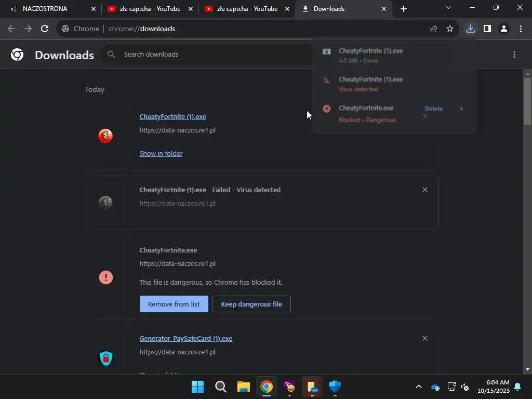Toggle the downloads bubble icon in toolbar
Image resolution: width=532 pixels, height=399 pixels.
point(470,29)
